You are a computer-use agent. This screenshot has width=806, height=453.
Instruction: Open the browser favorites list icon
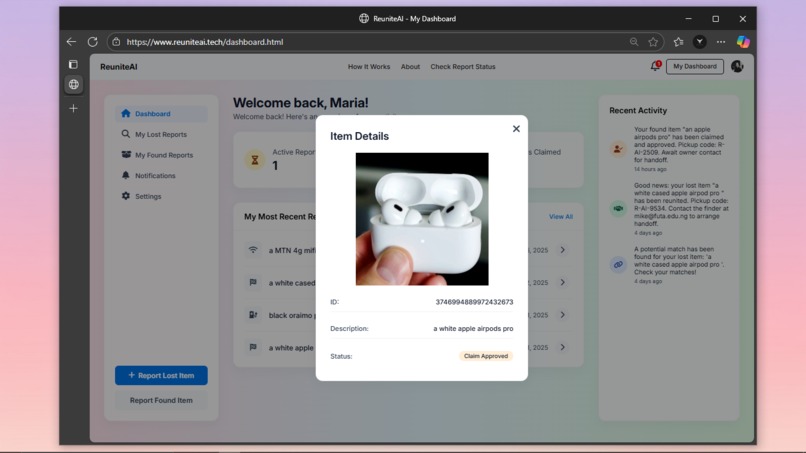pyautogui.click(x=679, y=42)
